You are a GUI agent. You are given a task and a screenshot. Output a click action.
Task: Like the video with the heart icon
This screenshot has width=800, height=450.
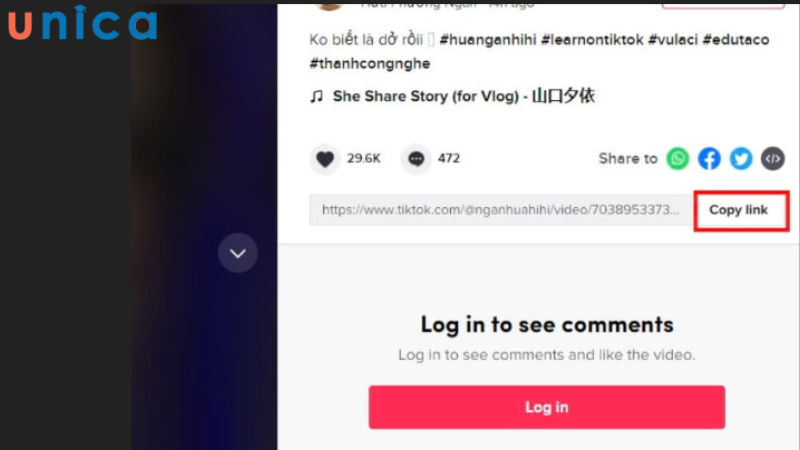pyautogui.click(x=324, y=159)
